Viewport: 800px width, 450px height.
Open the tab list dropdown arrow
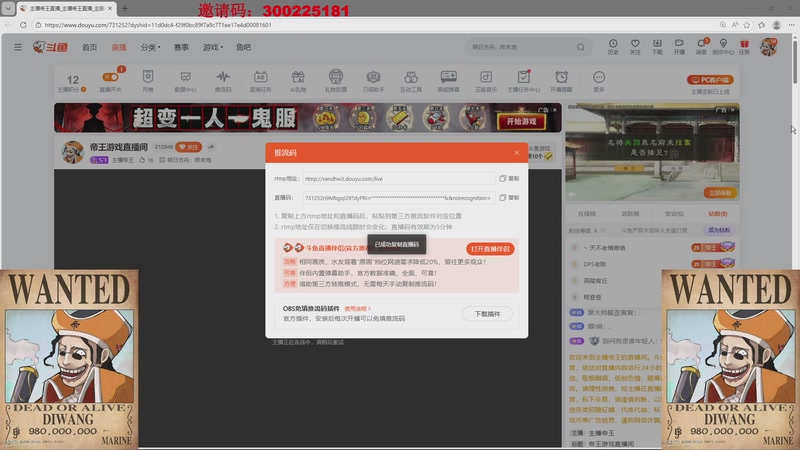point(8,8)
